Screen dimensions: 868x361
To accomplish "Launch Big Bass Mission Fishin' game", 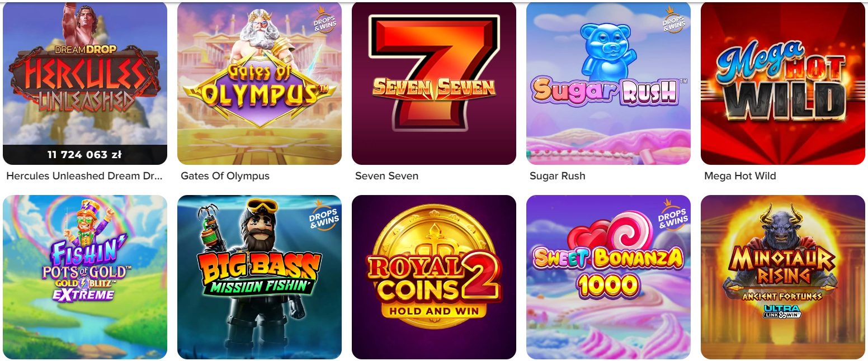I will [x=260, y=277].
